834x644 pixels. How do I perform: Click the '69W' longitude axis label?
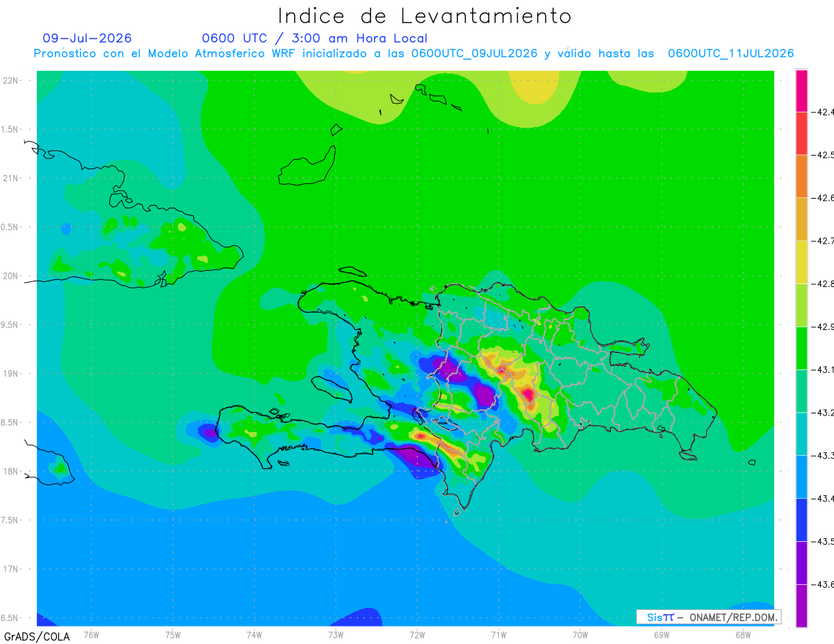coord(661,635)
